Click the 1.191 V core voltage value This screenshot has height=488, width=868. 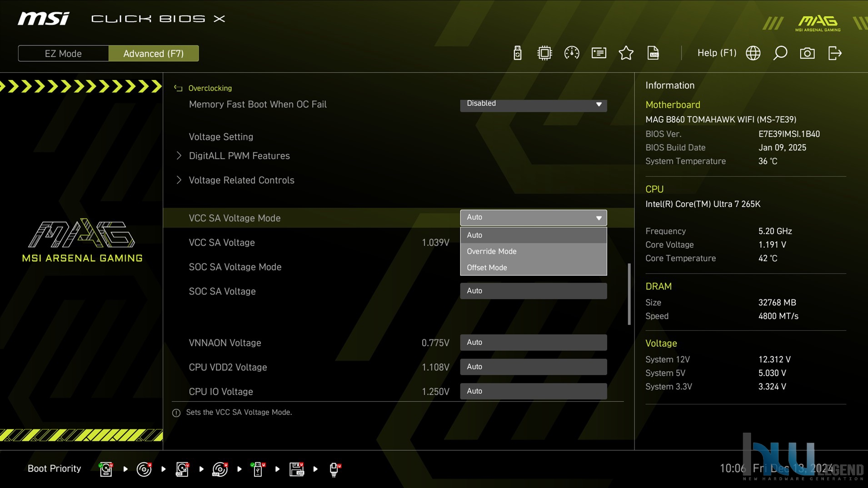(772, 245)
